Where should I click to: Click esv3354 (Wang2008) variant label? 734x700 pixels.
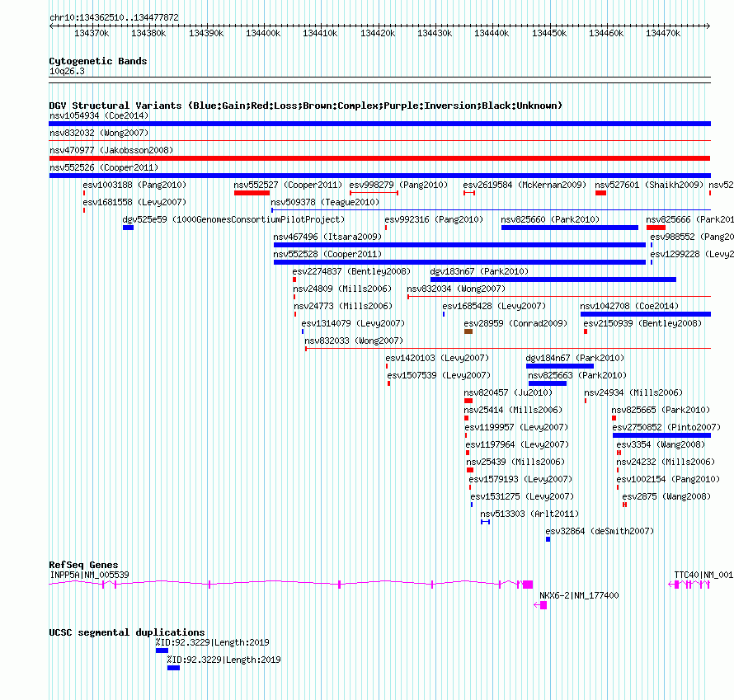(661, 444)
